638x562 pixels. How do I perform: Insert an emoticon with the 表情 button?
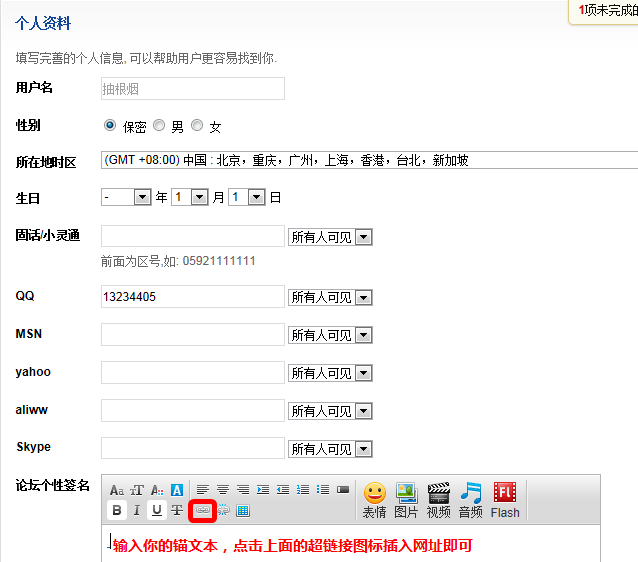tap(375, 499)
